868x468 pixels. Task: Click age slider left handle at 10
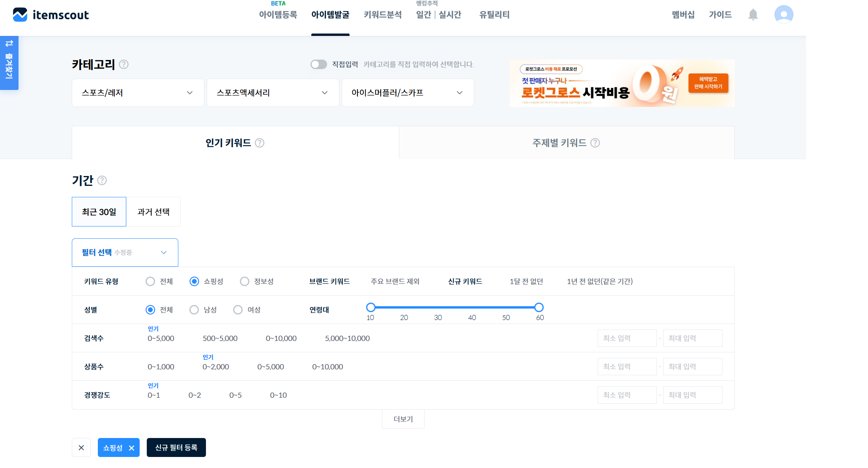[x=370, y=307]
